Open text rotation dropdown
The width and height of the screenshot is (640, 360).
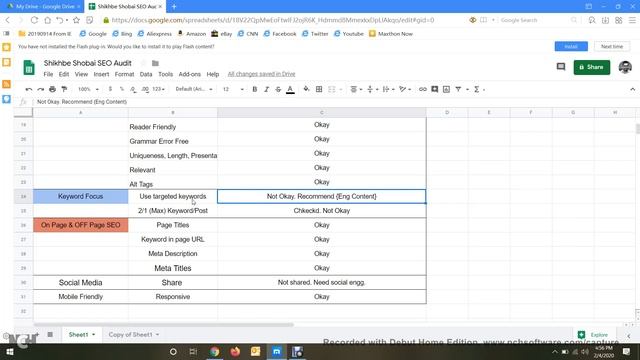tap(405, 89)
